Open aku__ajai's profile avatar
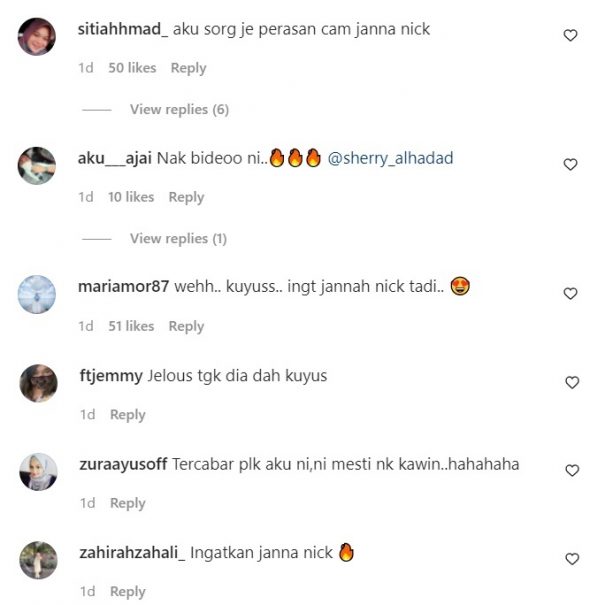Screen dimensions: 590x605 37,166
